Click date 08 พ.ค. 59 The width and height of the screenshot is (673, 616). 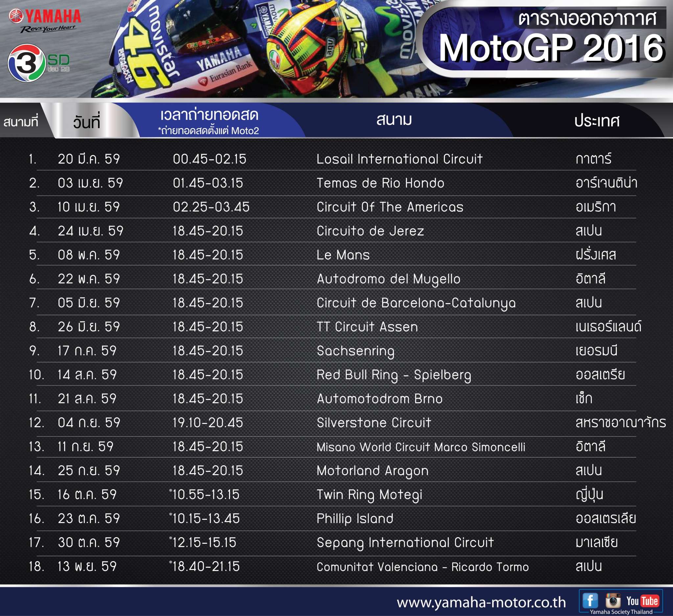point(89,255)
